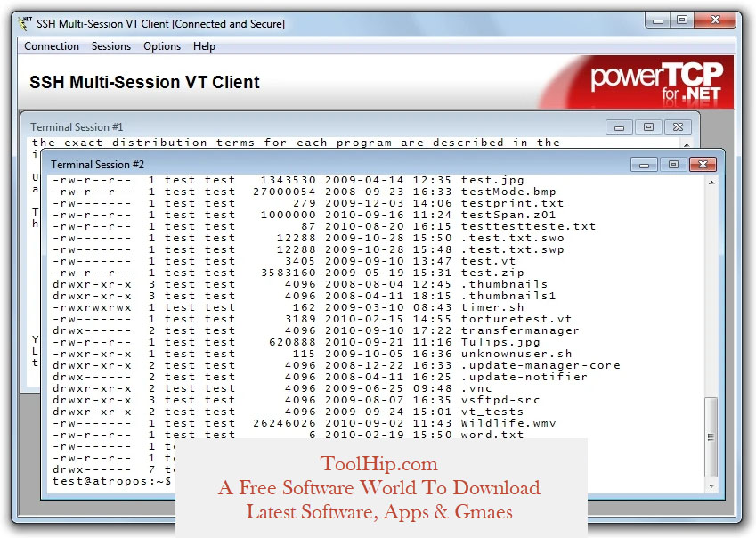Click the directory name vt_tests

[492, 412]
